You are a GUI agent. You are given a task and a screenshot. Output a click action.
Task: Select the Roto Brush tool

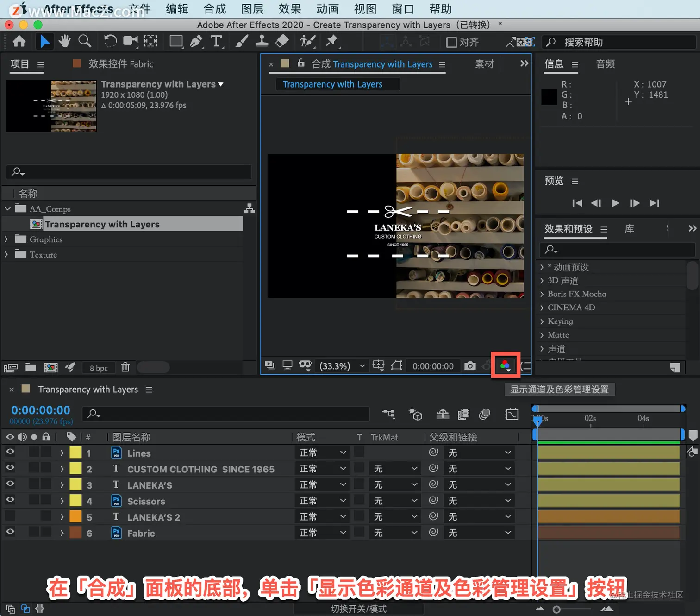[x=307, y=42]
